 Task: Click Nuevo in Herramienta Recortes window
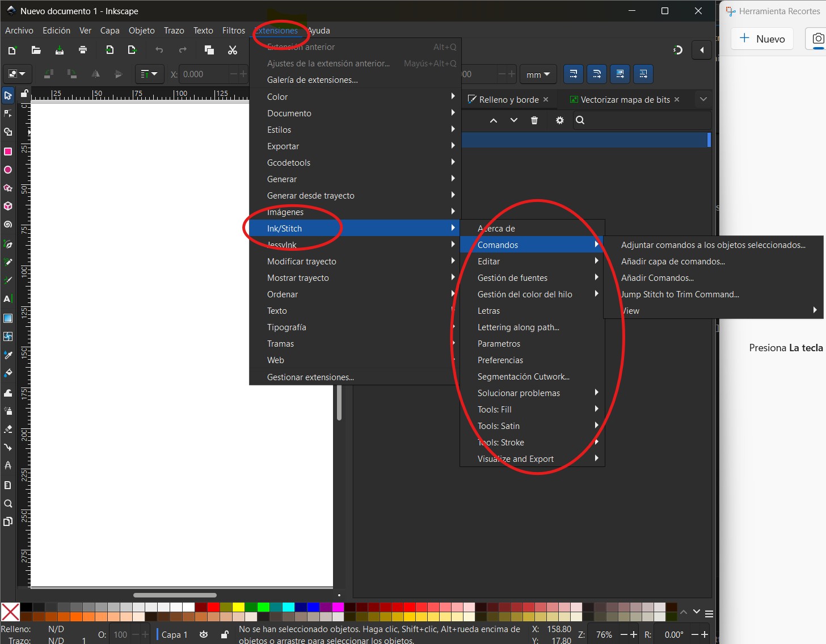click(x=762, y=39)
